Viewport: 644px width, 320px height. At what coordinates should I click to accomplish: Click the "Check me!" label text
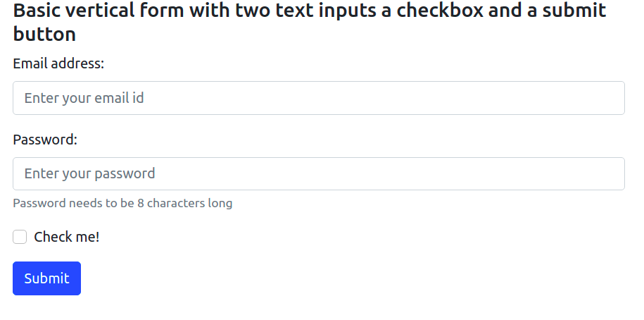pyautogui.click(x=67, y=237)
